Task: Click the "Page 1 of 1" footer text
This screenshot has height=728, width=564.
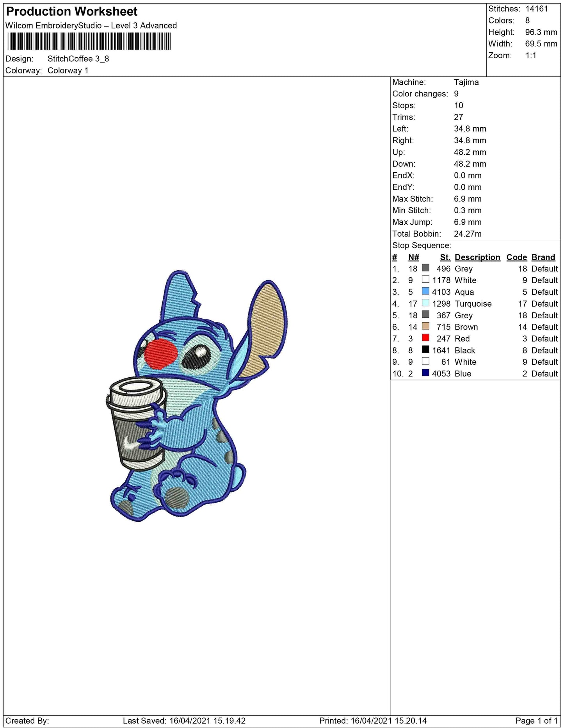Action: pyautogui.click(x=536, y=721)
